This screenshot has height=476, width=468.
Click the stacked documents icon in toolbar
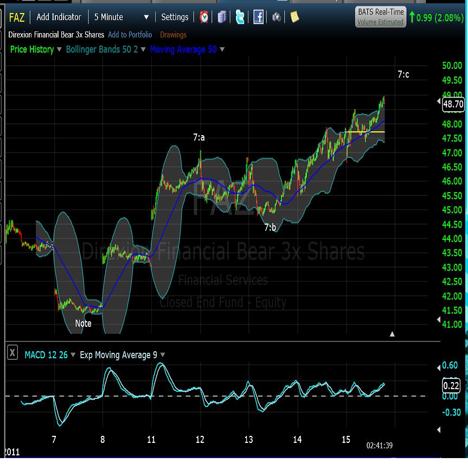coord(222,17)
